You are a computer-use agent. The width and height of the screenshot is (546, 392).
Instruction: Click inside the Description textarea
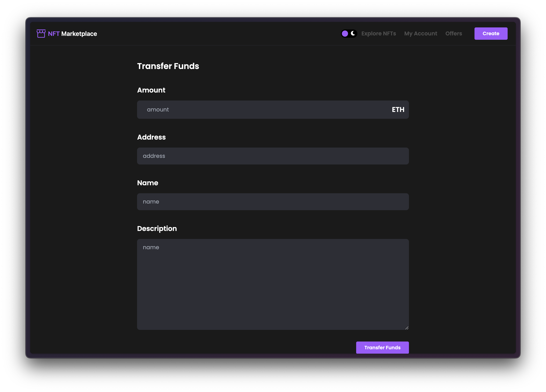[273, 284]
